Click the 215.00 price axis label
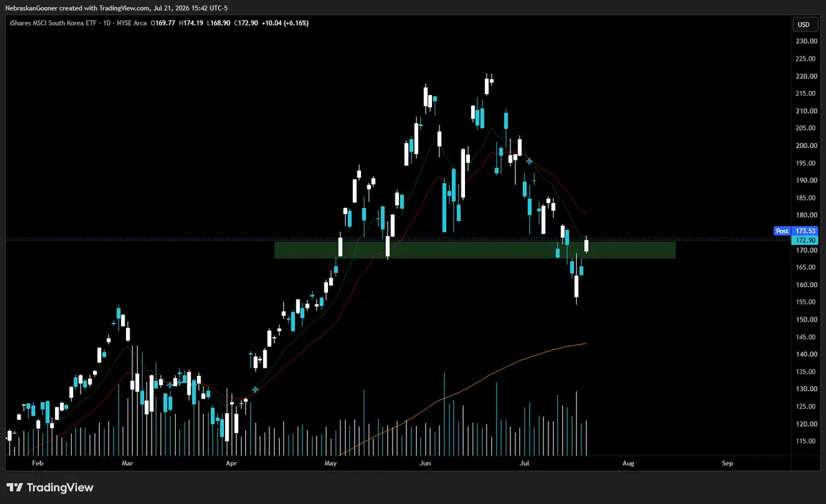The image size is (826, 504). coord(806,93)
